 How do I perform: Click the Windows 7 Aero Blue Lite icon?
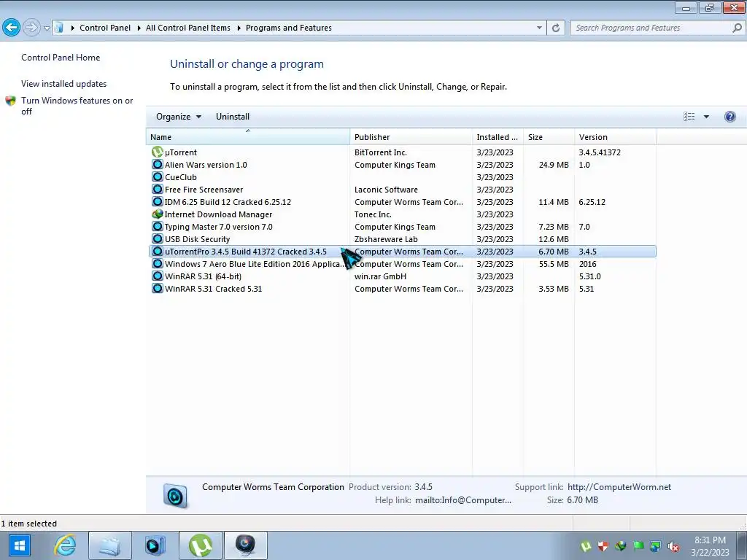pos(158,263)
